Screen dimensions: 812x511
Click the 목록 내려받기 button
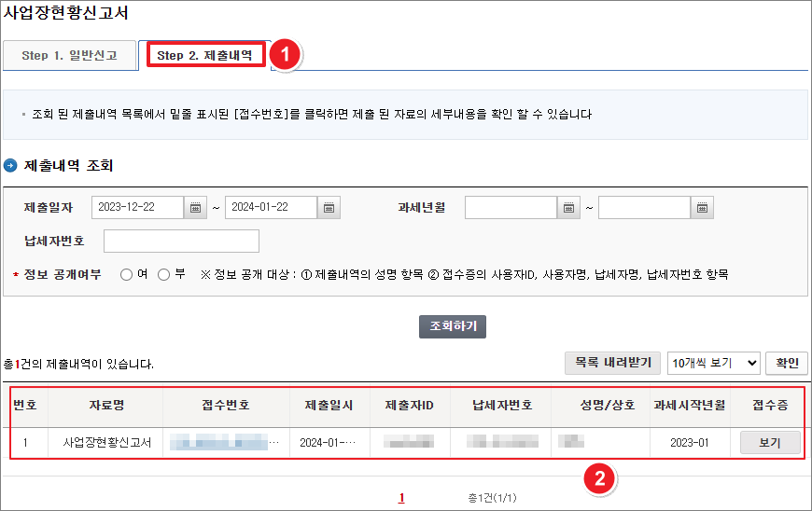612,363
